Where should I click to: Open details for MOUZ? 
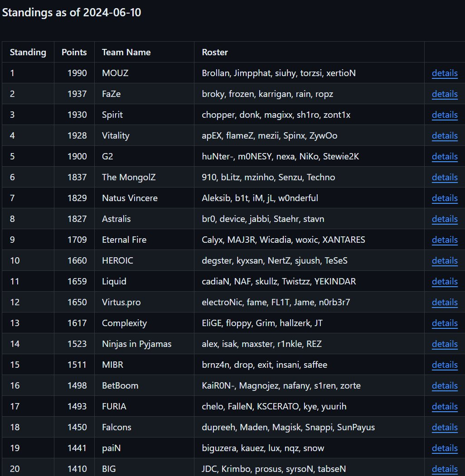tap(444, 73)
